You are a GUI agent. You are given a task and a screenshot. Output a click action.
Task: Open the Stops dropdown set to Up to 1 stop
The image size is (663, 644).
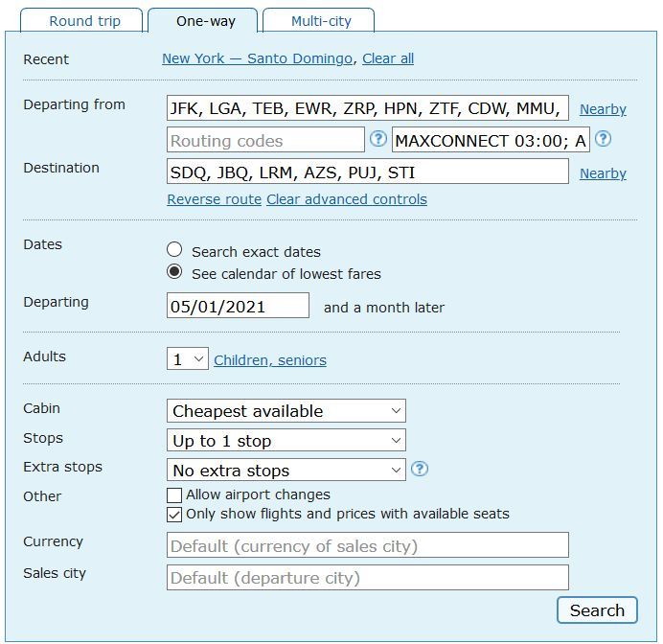click(286, 440)
